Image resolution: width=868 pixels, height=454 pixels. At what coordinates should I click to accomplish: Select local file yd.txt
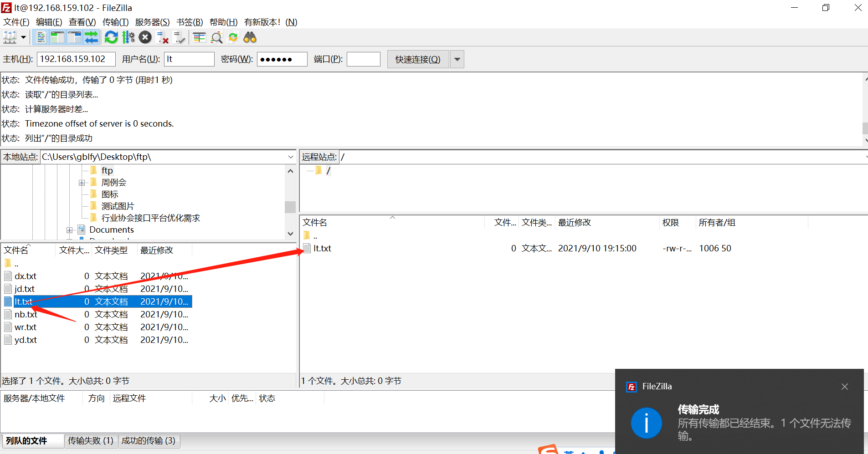pyautogui.click(x=26, y=340)
